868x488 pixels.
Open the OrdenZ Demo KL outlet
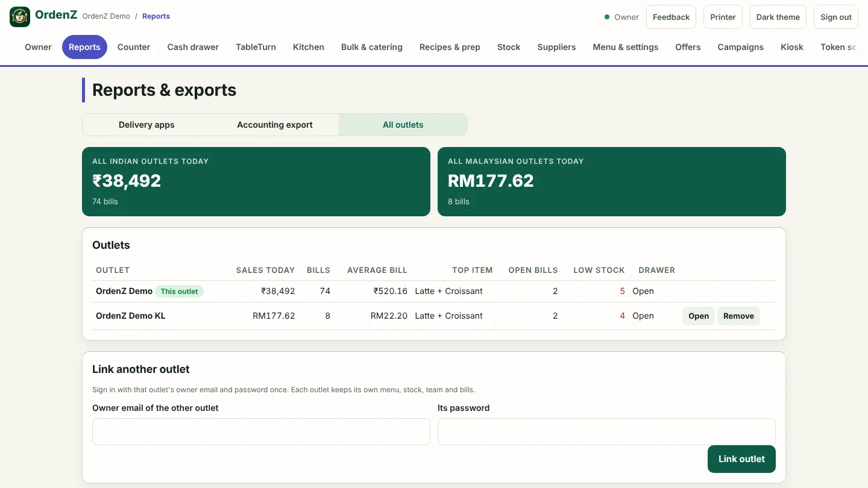tap(699, 316)
